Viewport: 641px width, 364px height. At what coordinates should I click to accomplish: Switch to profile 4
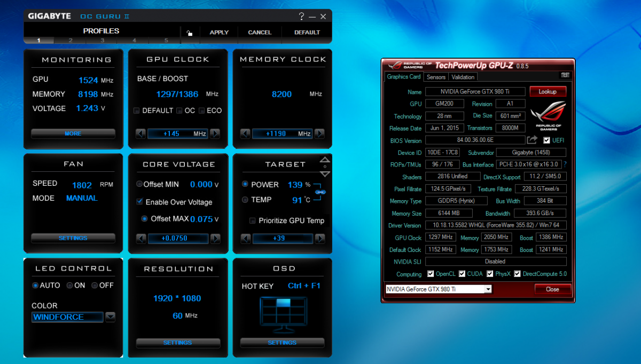(135, 41)
